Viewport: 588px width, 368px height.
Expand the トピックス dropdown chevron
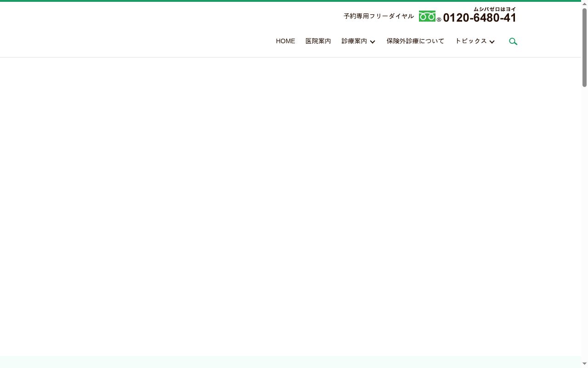[x=492, y=42]
